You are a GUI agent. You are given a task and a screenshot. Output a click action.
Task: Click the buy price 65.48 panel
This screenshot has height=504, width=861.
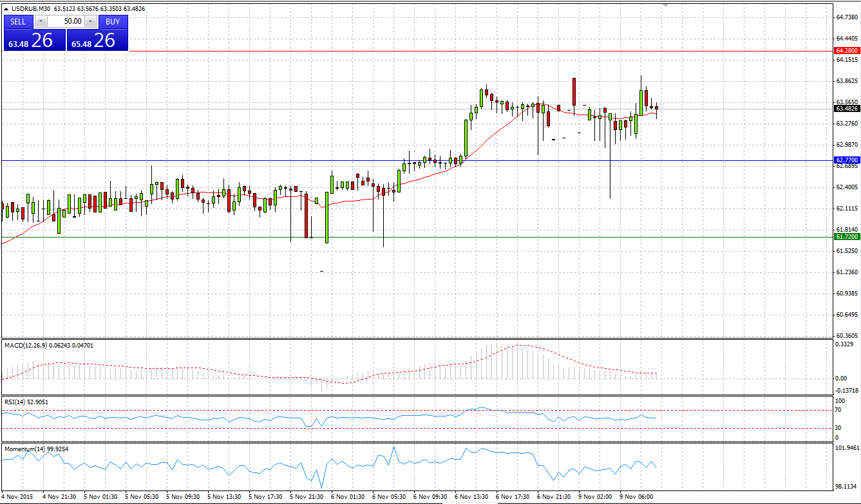coord(97,40)
